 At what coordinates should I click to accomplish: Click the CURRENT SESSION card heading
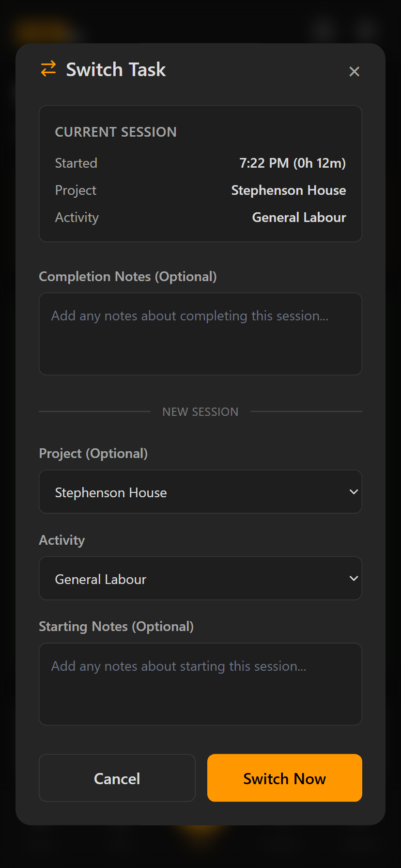tap(116, 132)
